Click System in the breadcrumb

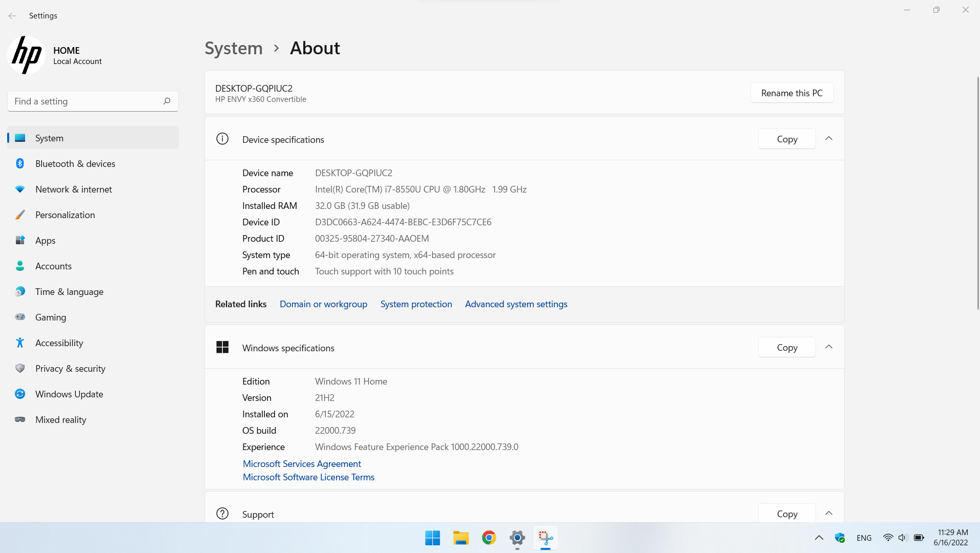[234, 48]
